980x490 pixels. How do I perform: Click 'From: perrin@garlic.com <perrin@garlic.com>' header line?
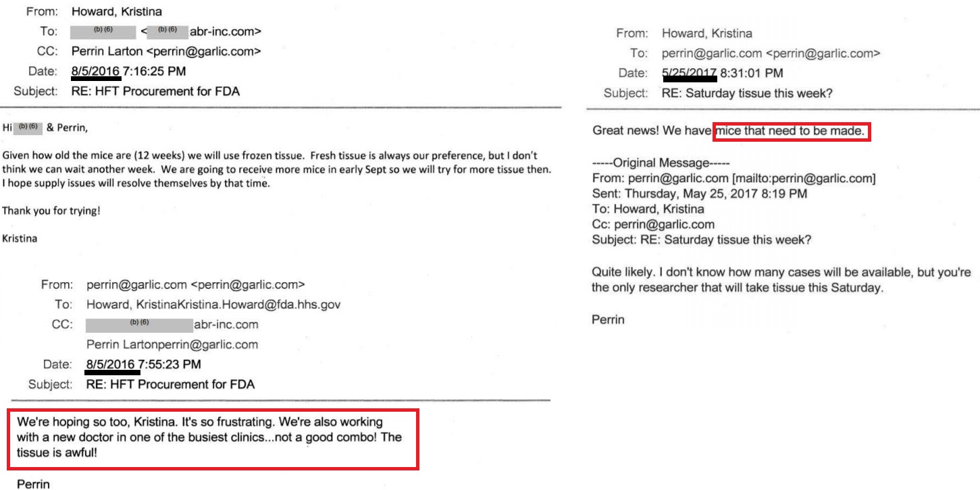click(x=173, y=284)
